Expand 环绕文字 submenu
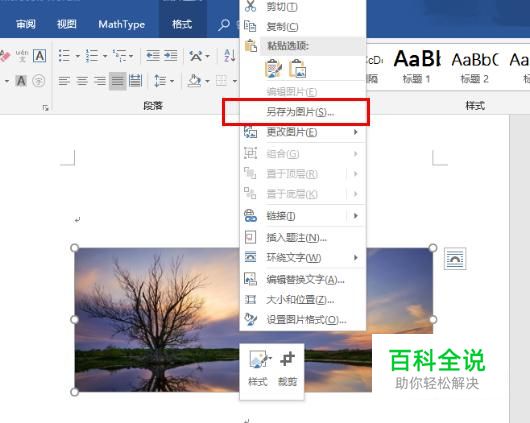 tap(303, 258)
